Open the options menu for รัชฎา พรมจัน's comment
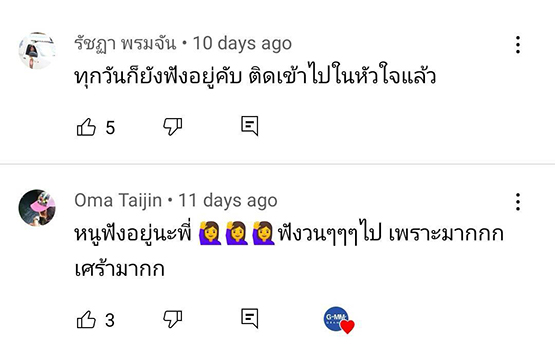Image resolution: width=555 pixels, height=360 pixels. click(518, 45)
